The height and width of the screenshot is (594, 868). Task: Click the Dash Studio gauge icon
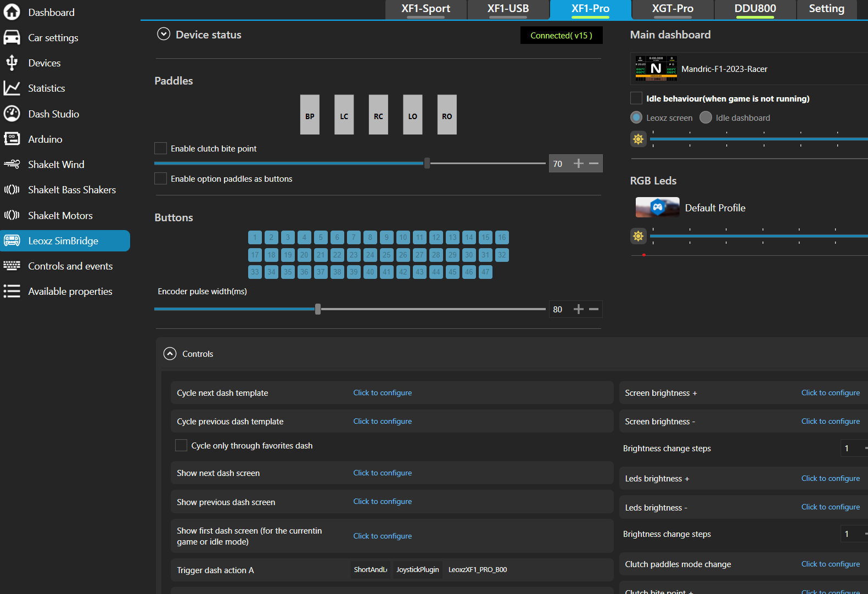12,113
